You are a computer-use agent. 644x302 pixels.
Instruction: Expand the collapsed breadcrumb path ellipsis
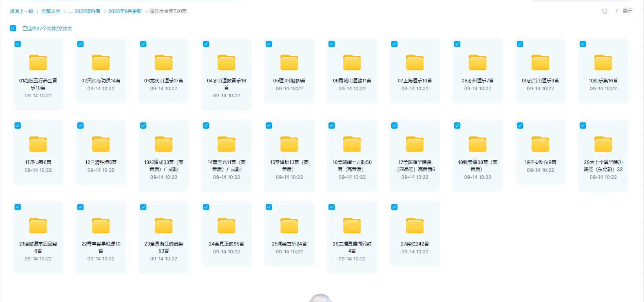(x=71, y=11)
